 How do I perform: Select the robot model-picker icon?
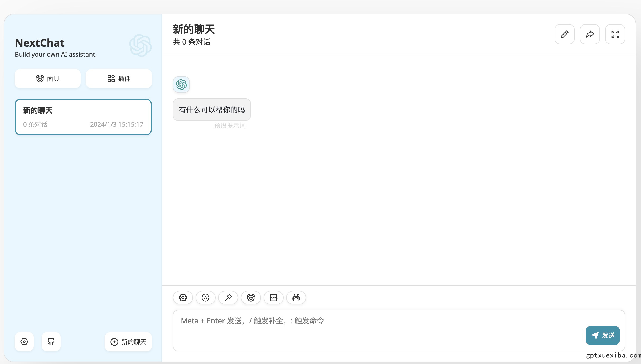(296, 298)
